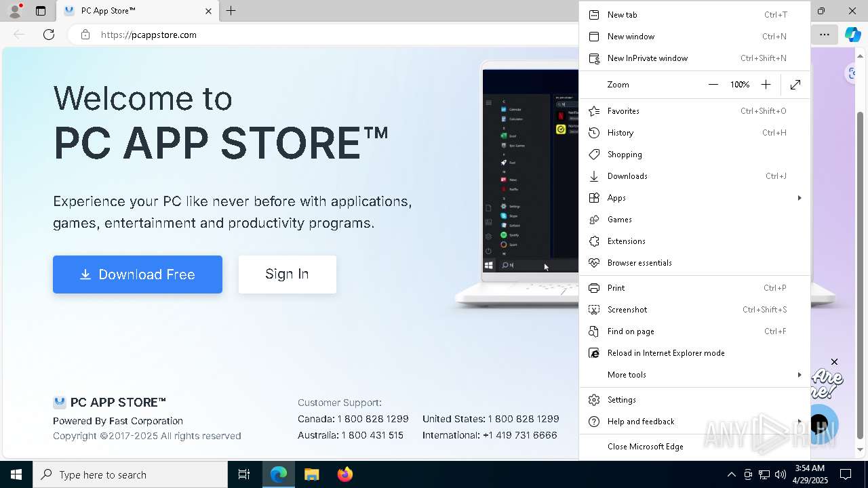This screenshot has width=868, height=488.
Task: Choose Close Microsoft Edge
Action: 694,447
